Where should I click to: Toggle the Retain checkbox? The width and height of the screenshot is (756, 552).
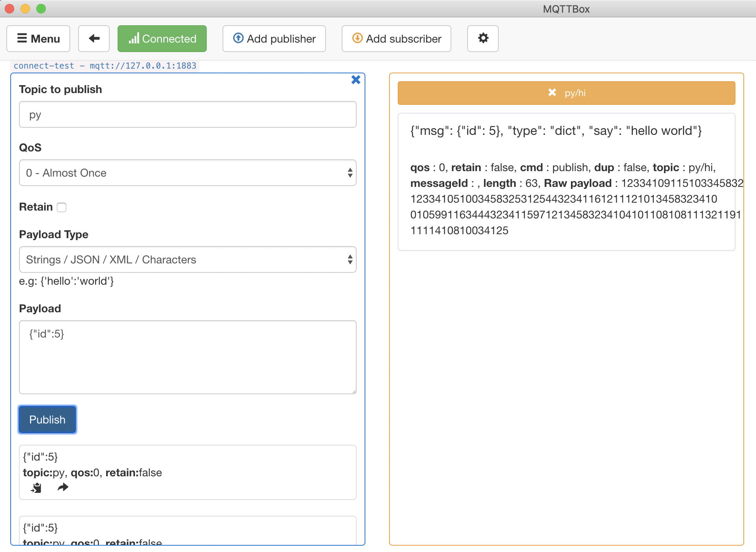coord(62,207)
